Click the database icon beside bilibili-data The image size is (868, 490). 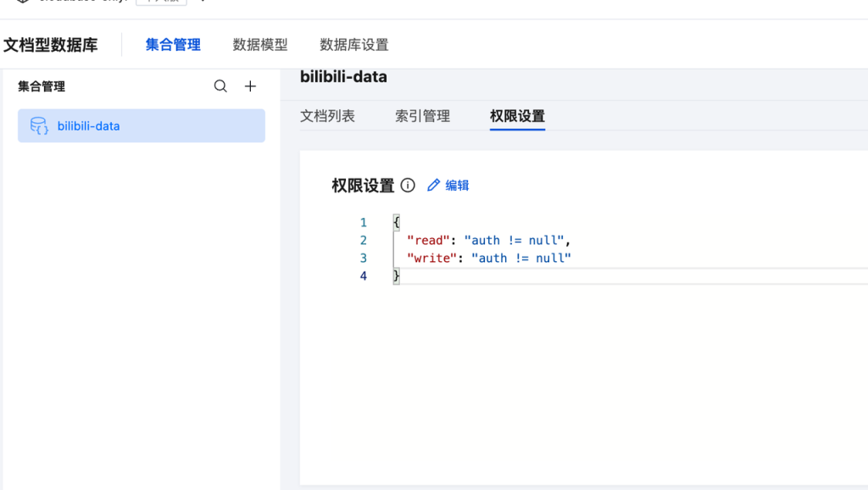39,126
